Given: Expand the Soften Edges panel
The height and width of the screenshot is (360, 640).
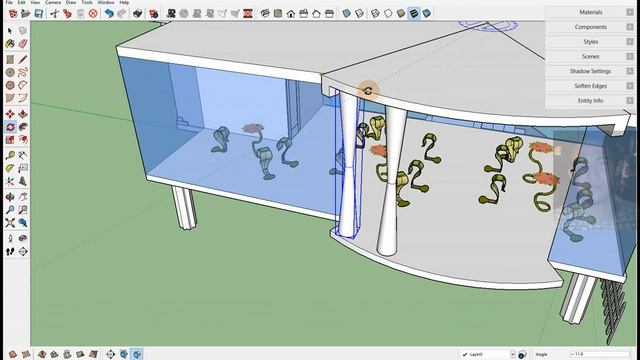Looking at the screenshot, I should (x=590, y=86).
